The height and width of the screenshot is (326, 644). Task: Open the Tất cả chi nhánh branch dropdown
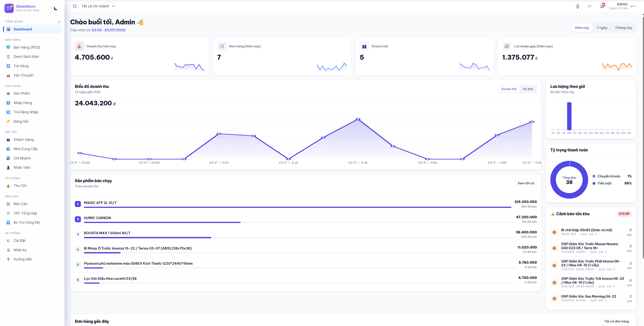coord(97,6)
